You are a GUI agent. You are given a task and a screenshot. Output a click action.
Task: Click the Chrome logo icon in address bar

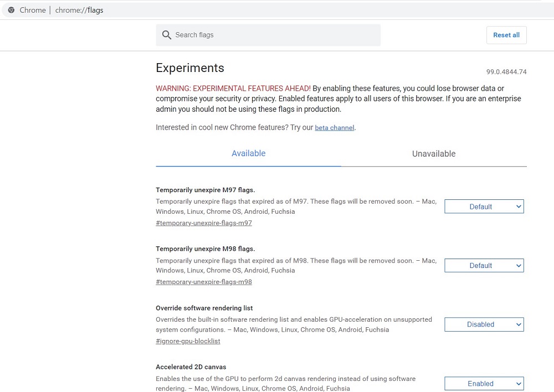pyautogui.click(x=11, y=10)
